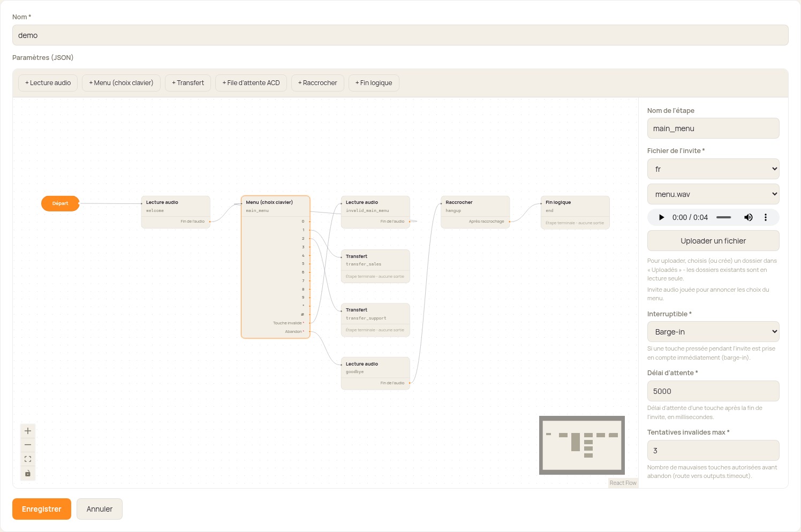Select the Raccrocher hangup node
Screen dimensions: 801x532
click(475, 212)
